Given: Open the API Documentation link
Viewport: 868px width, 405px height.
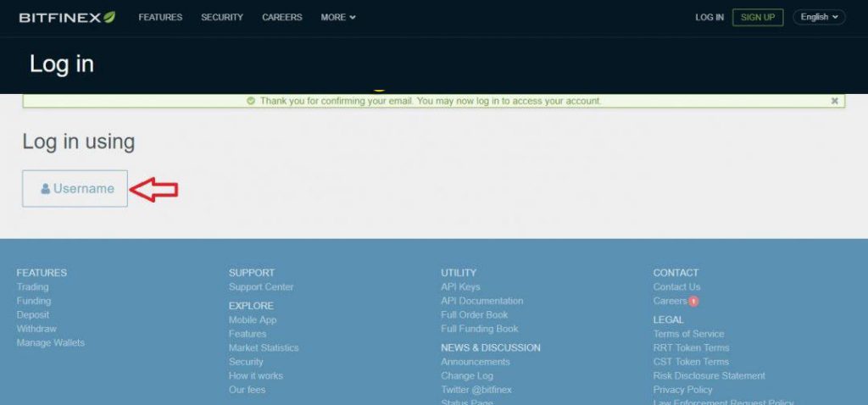Looking at the screenshot, I should click(x=481, y=301).
